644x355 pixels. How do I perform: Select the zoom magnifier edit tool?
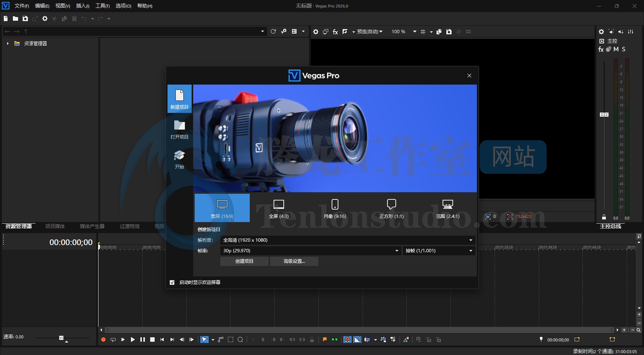(240, 340)
